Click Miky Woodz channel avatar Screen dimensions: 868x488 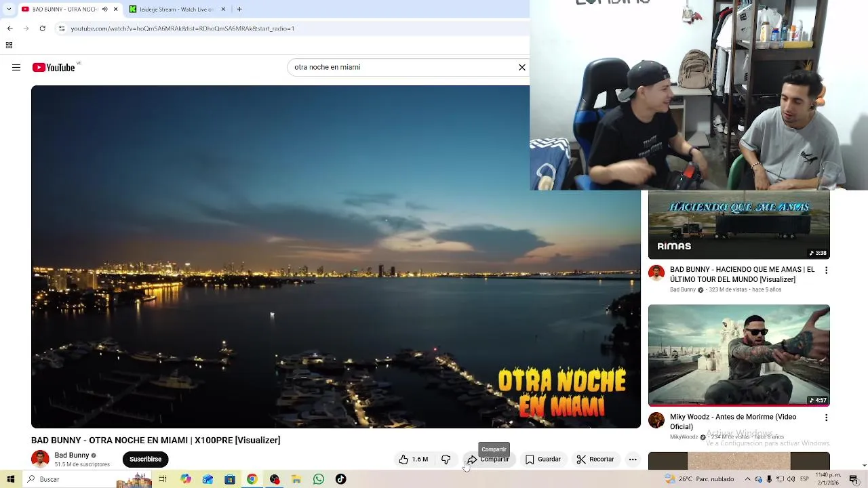(x=656, y=420)
